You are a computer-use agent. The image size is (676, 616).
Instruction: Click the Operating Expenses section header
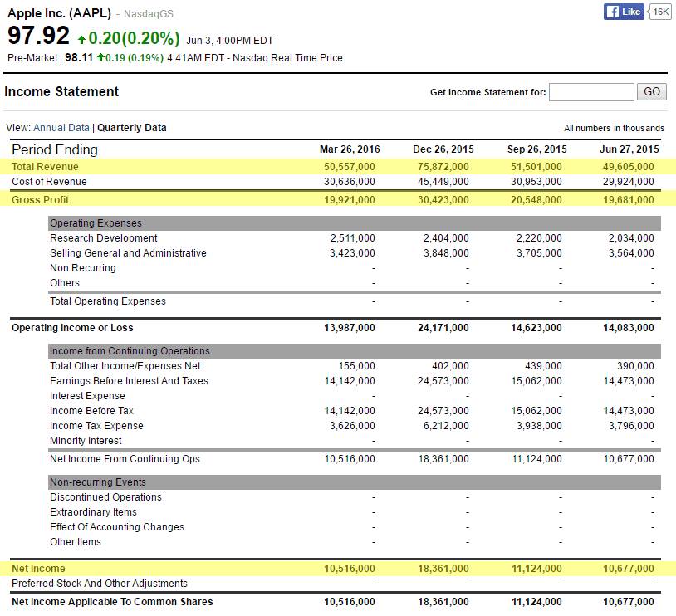point(96,223)
